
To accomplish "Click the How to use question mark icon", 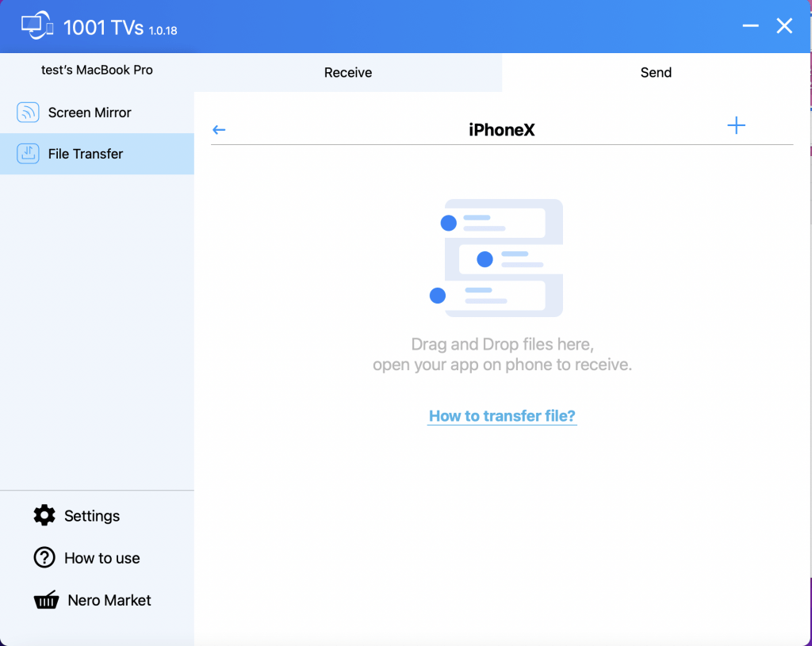I will 44,557.
